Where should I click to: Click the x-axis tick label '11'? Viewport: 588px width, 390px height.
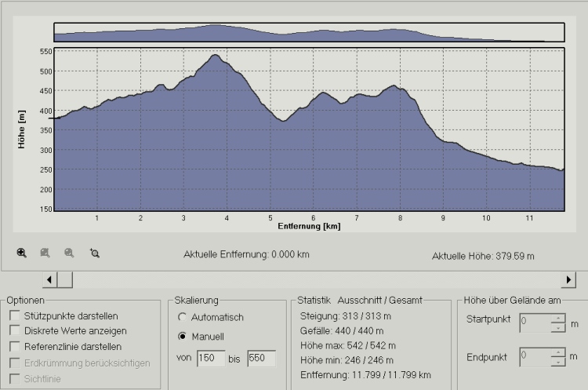(529, 218)
